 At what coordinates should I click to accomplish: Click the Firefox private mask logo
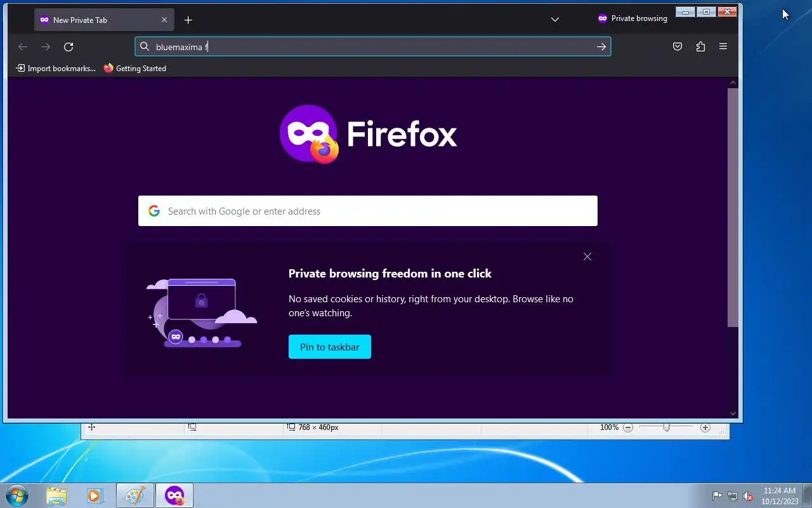pyautogui.click(x=309, y=134)
